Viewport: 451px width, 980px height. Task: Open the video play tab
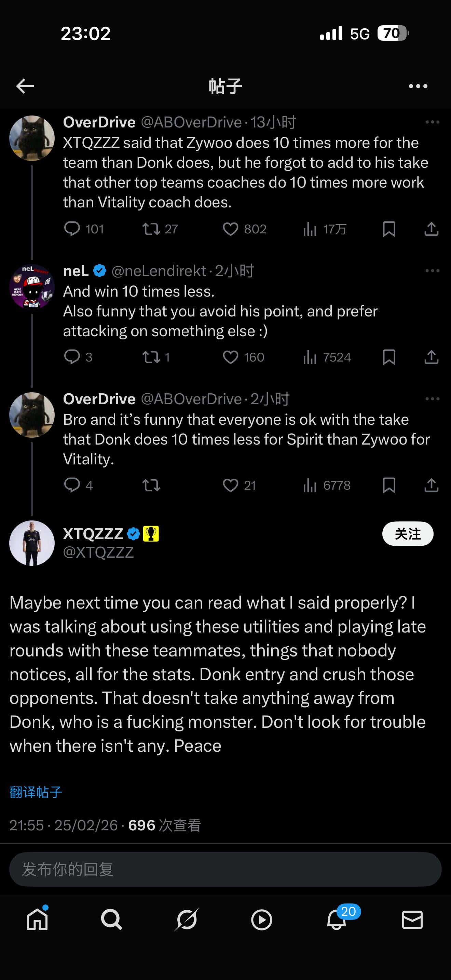[x=262, y=920]
